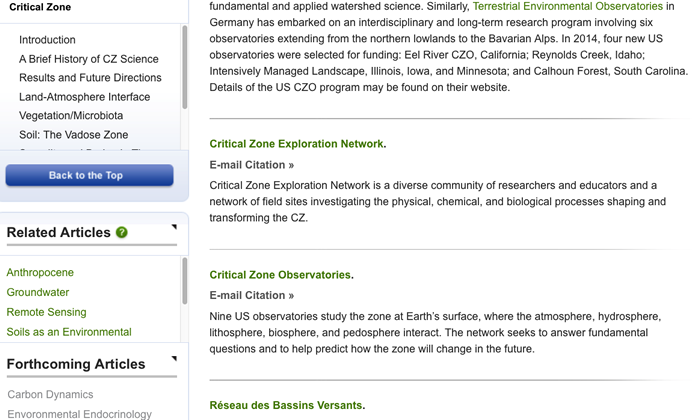Screen dimensions: 700x420
Task: Open the Vegetation/Microbiota section
Action: tap(71, 116)
